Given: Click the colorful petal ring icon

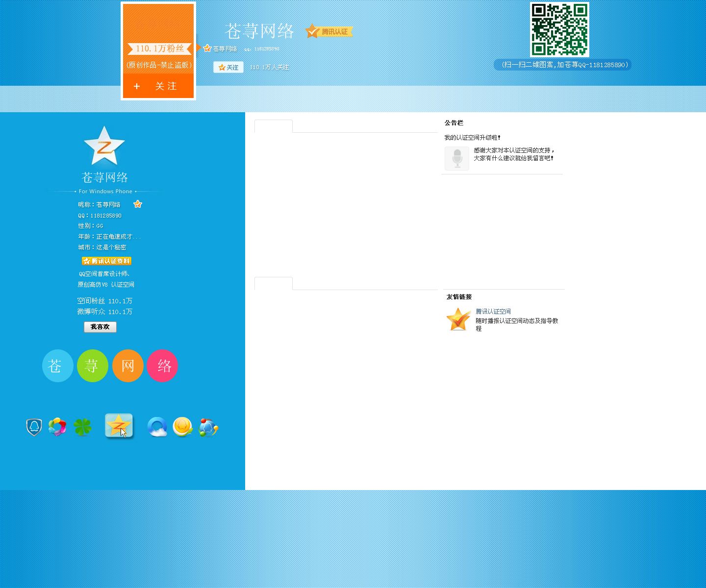Looking at the screenshot, I should [57, 427].
